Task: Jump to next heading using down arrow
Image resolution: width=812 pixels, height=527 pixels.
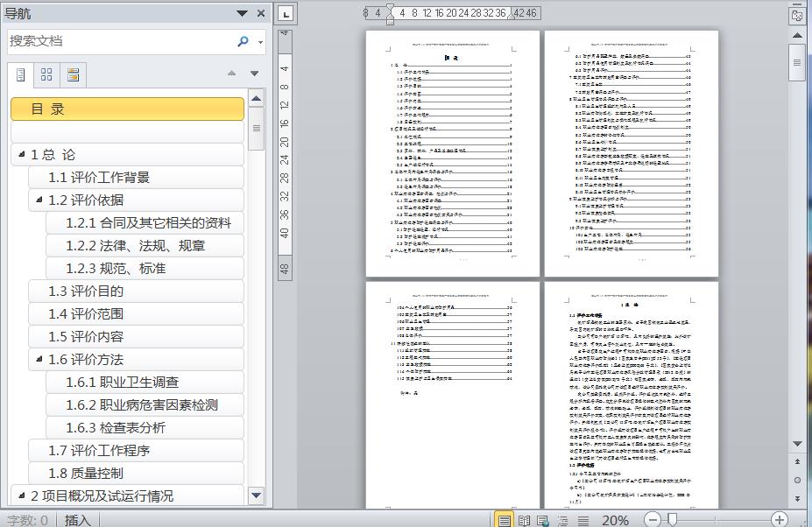Action: point(254,74)
